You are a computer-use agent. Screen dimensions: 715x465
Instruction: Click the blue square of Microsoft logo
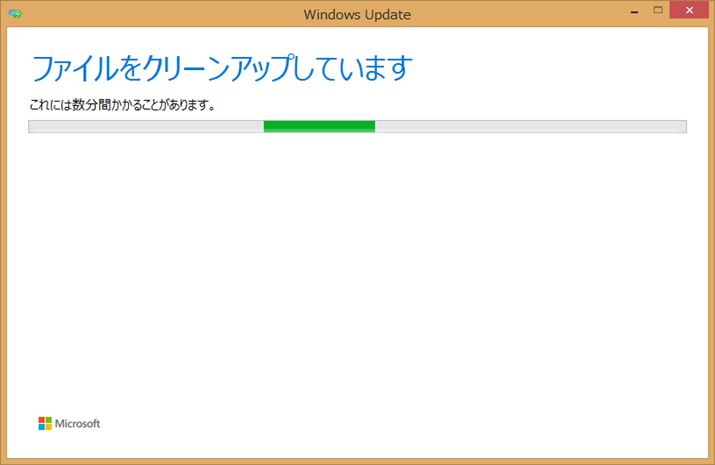(42, 427)
